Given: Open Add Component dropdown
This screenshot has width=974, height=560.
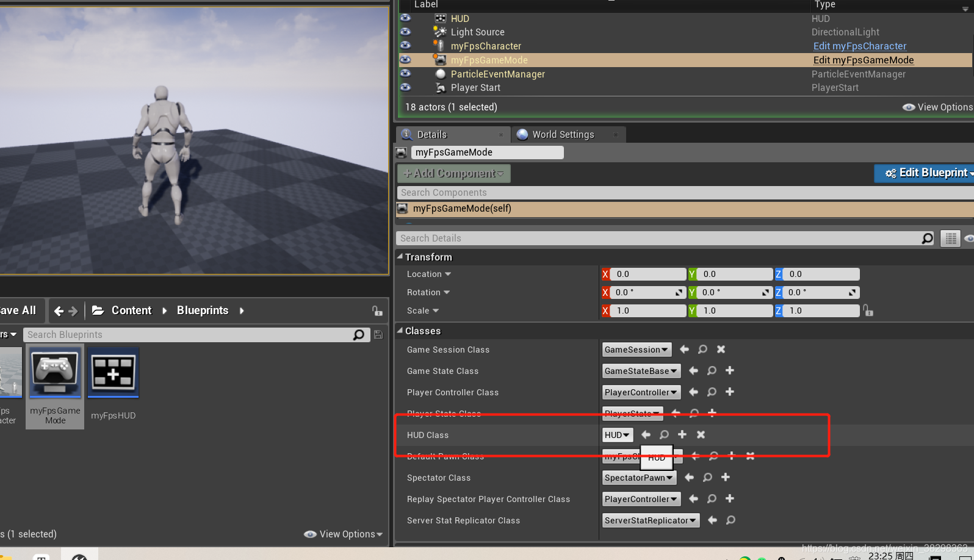Looking at the screenshot, I should [453, 173].
